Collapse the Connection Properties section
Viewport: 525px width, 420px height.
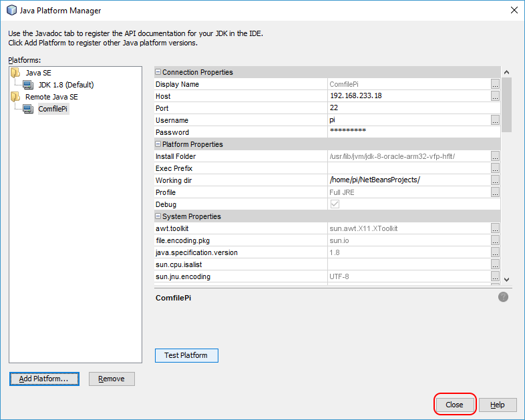click(158, 72)
